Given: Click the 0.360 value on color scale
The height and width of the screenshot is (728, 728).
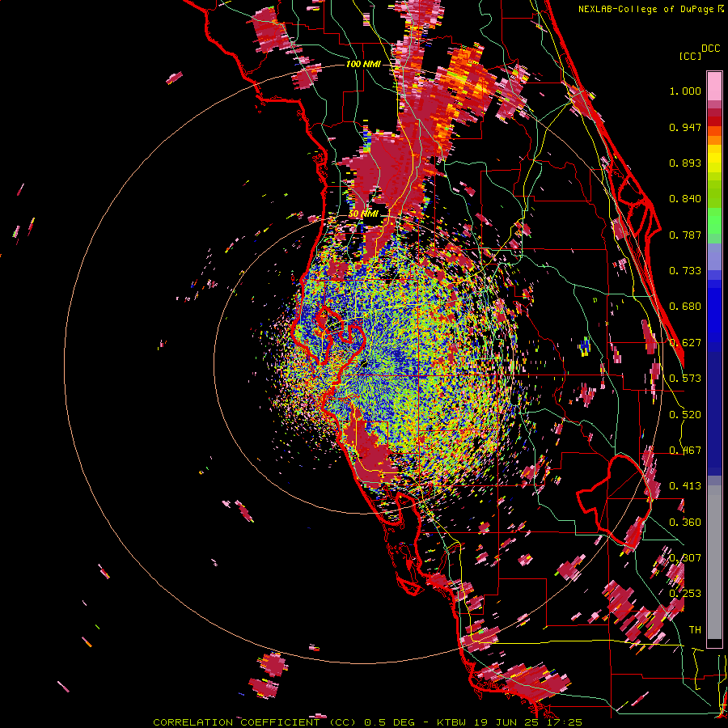Looking at the screenshot, I should point(685,523).
